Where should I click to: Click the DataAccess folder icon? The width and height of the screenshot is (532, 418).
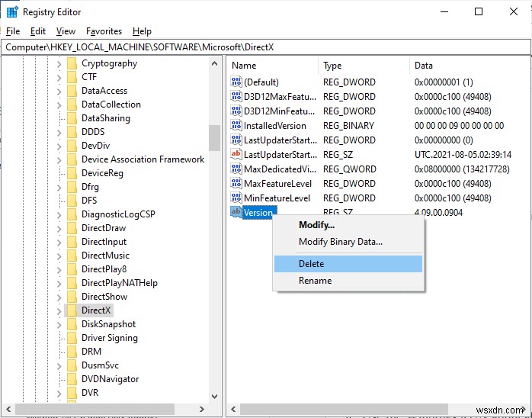click(72, 91)
